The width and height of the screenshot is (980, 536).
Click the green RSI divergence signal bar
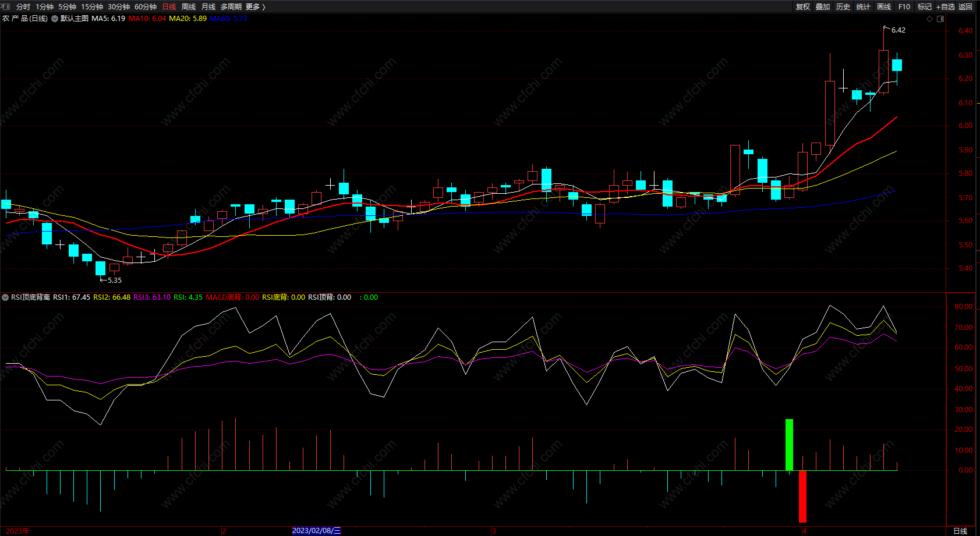click(x=789, y=445)
